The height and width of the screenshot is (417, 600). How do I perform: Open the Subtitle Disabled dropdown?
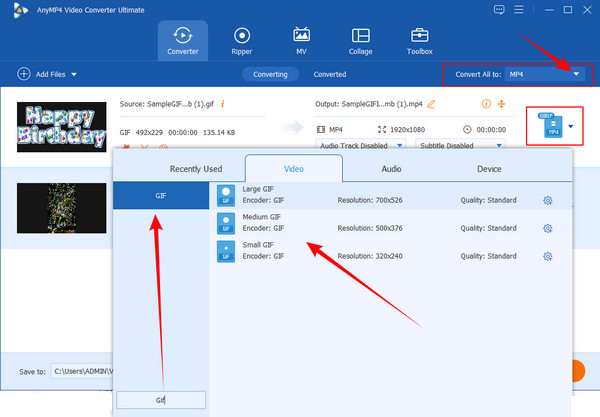click(460, 145)
